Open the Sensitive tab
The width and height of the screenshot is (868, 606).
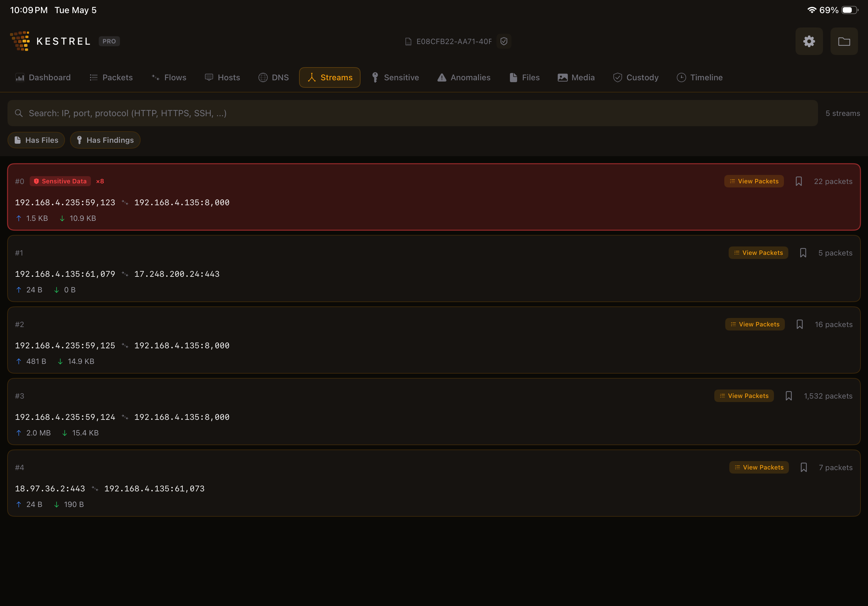click(395, 77)
